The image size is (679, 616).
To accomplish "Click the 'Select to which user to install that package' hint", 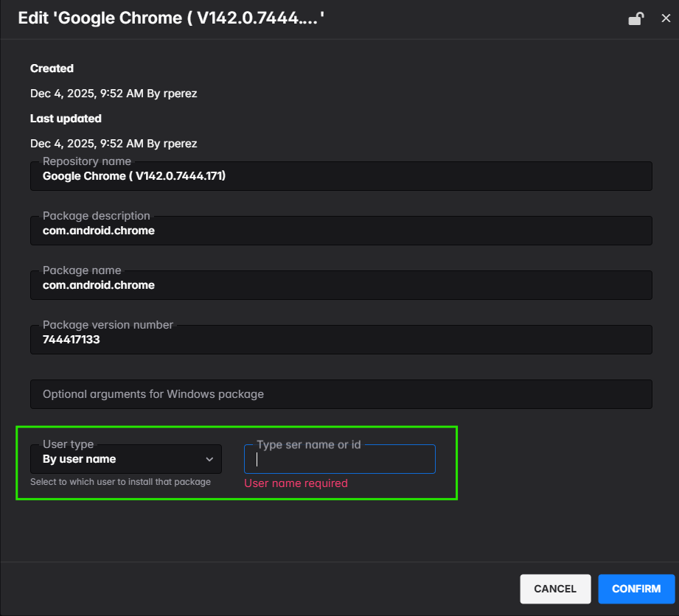I will 120,482.
